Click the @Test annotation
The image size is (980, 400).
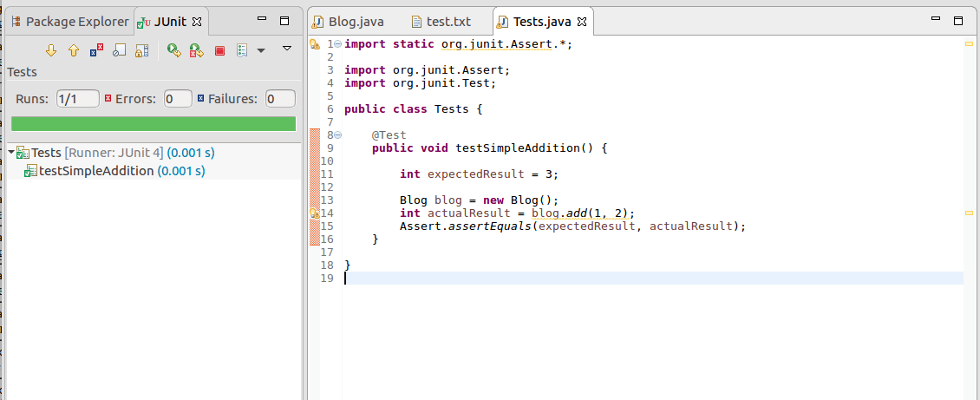pos(389,134)
